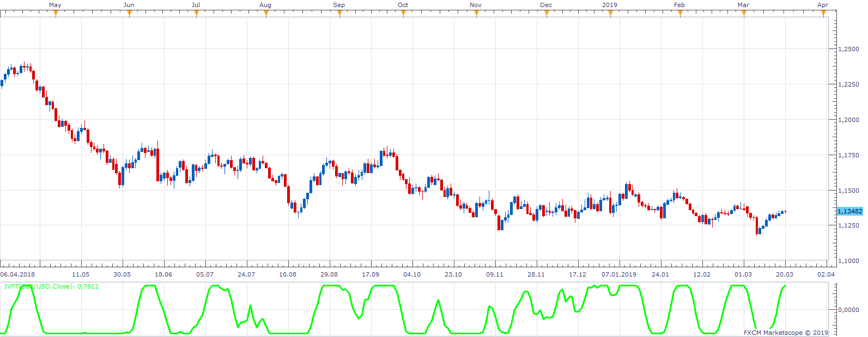
Task: Select the Mar month marker
Action: (x=744, y=14)
